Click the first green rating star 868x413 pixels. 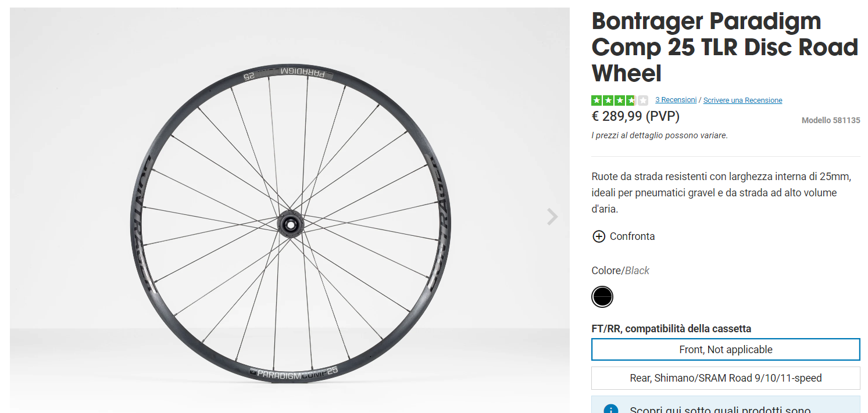click(x=596, y=100)
